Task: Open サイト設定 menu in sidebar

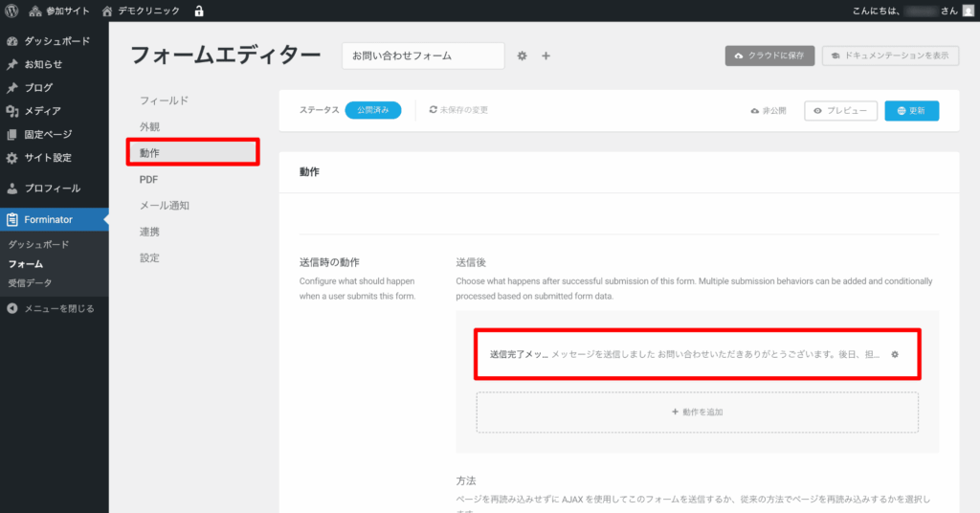Action: pyautogui.click(x=47, y=158)
